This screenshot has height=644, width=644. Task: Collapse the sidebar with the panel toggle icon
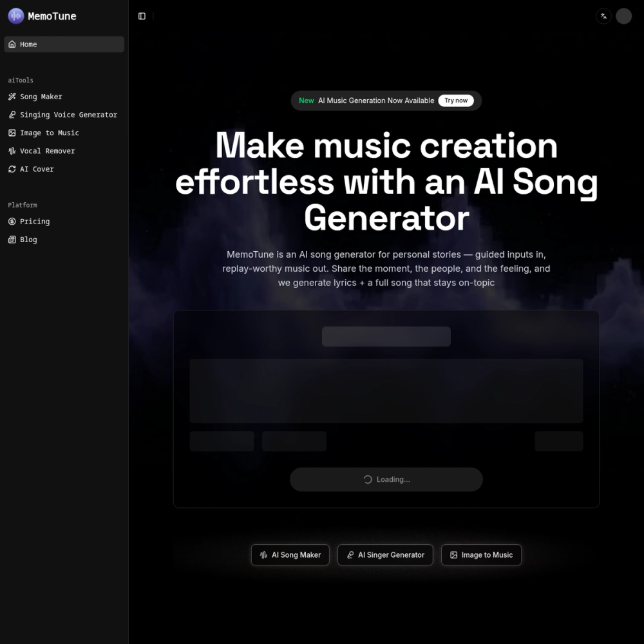[142, 16]
